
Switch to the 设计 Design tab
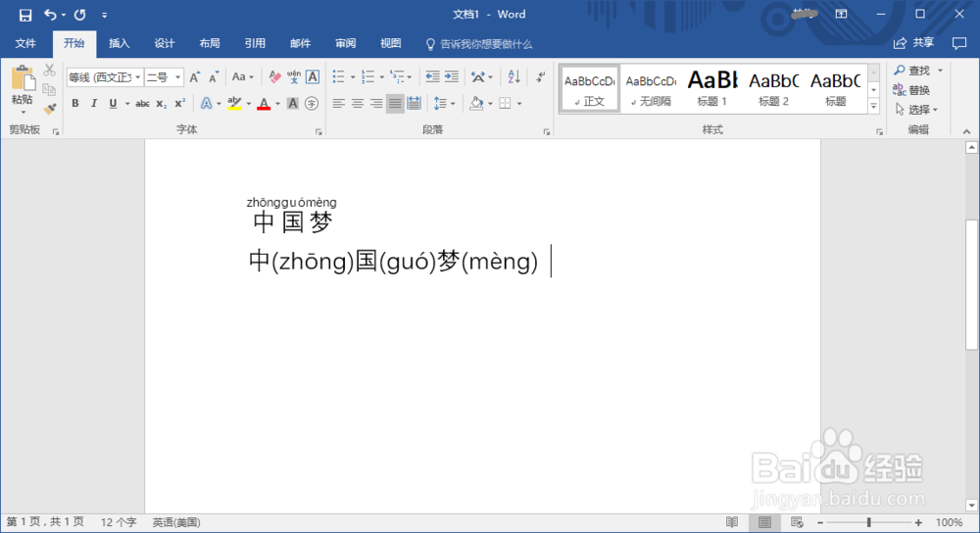coord(165,43)
